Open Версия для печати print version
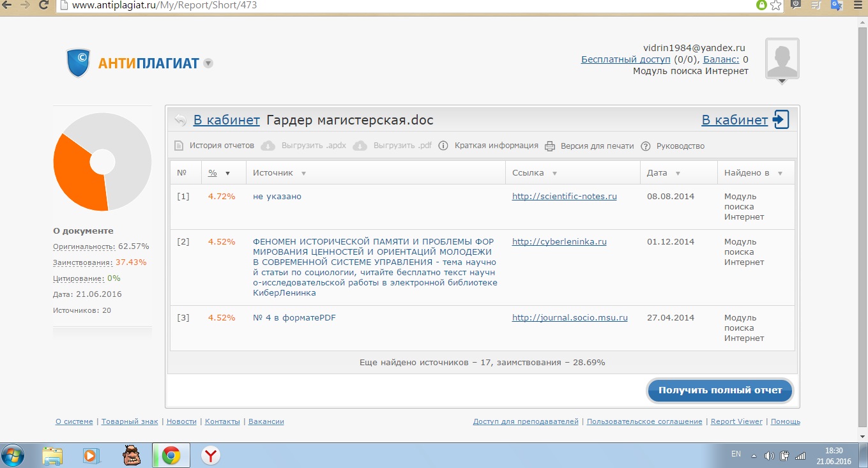 [597, 146]
